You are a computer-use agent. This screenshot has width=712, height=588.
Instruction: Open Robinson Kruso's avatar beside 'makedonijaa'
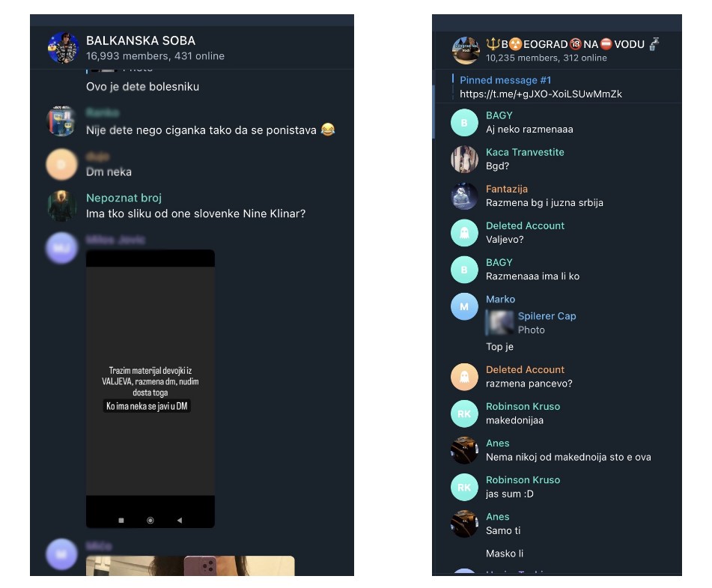coord(464,414)
